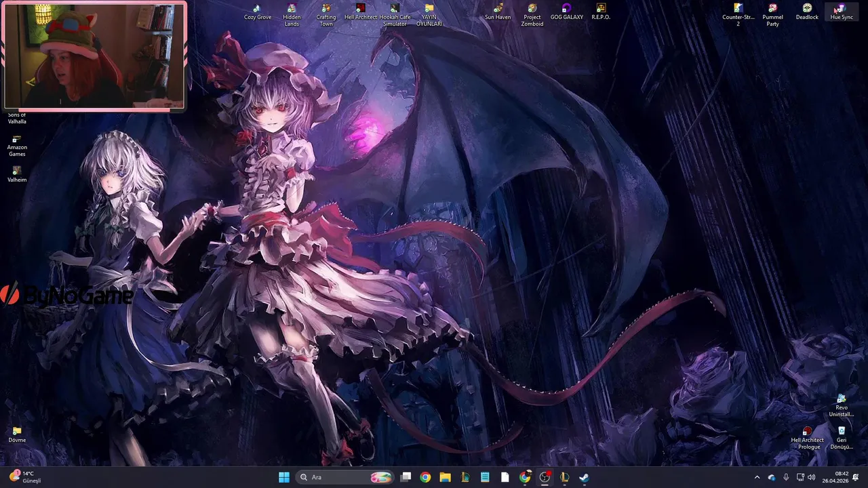Open the first Google Chrome taskbar icon
Screen dimensions: 868x488
click(425, 477)
